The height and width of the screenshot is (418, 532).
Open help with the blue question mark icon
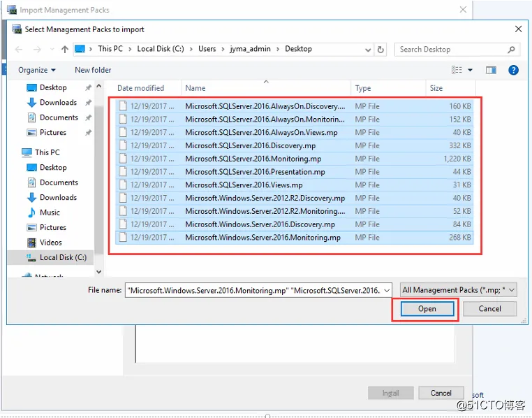[513, 70]
